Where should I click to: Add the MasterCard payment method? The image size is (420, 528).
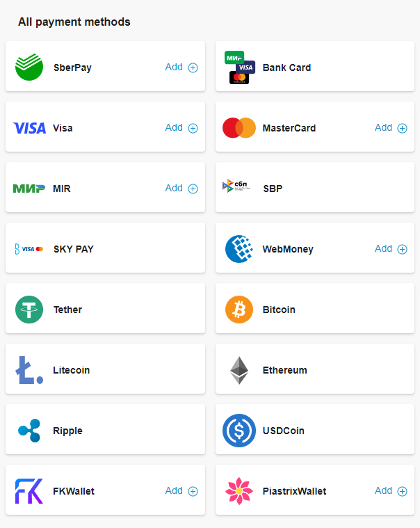point(391,128)
